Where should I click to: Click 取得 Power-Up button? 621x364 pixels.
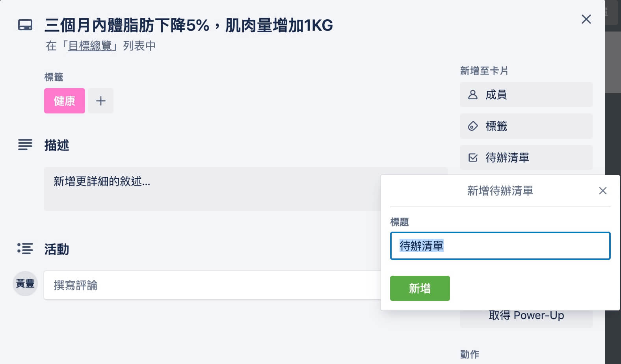[526, 318]
